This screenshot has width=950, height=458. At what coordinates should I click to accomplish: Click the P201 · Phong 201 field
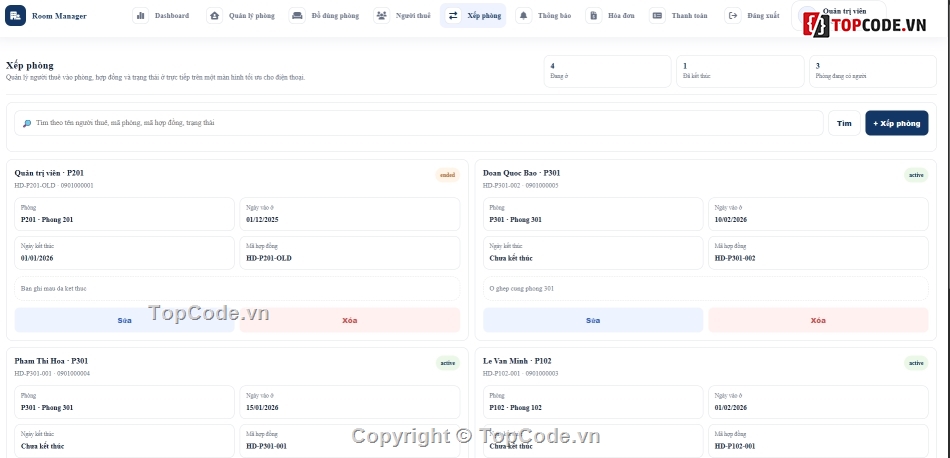[124, 214]
